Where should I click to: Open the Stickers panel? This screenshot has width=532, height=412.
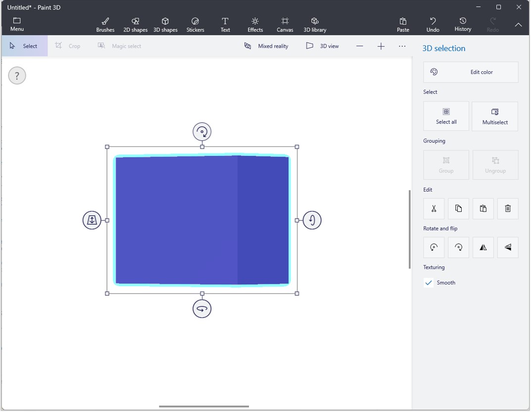coord(195,23)
